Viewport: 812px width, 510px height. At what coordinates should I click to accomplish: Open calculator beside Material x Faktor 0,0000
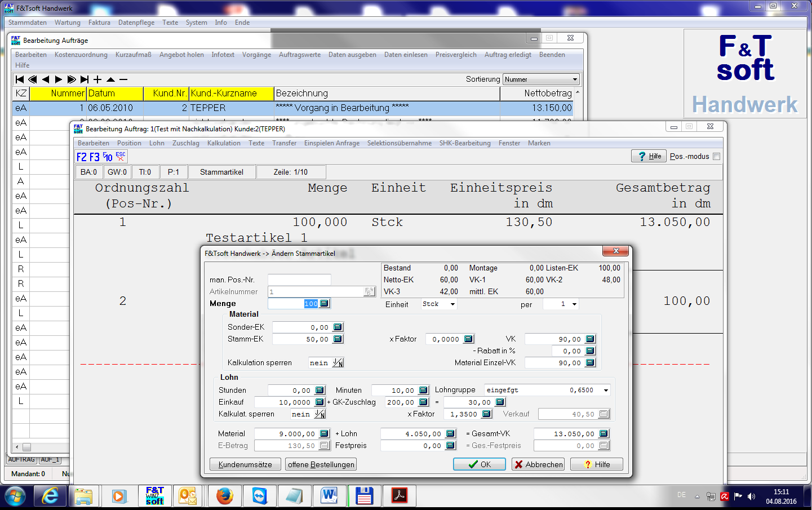tap(468, 339)
